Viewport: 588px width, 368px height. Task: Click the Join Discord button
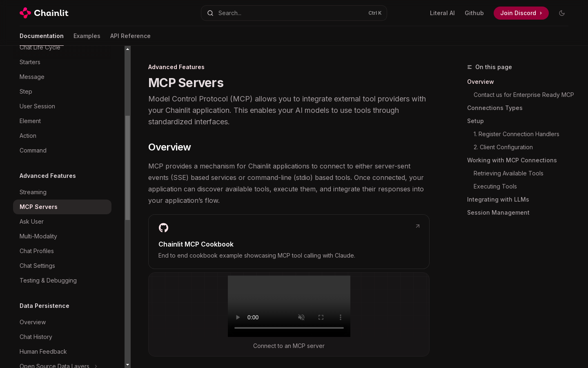pyautogui.click(x=521, y=13)
